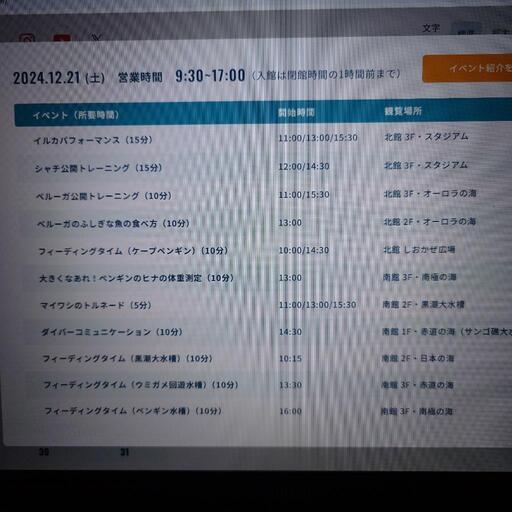Select calendar date 30
This screenshot has height=512, width=512.
(44, 452)
